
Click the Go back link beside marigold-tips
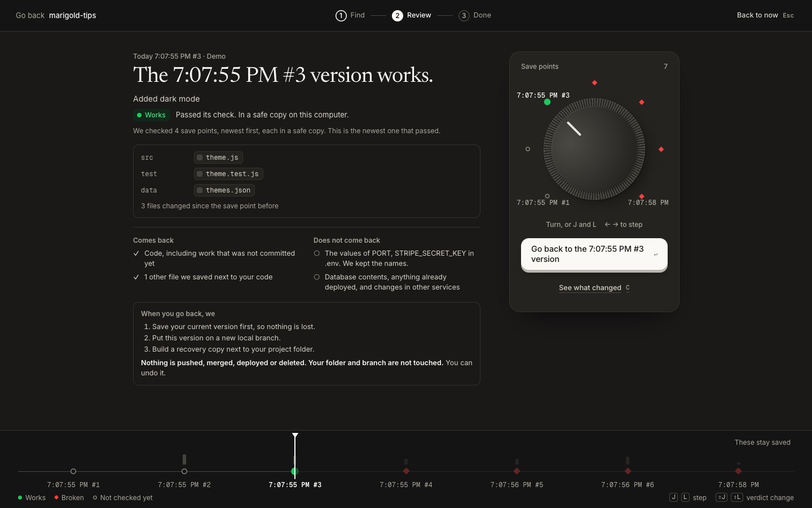(x=30, y=15)
